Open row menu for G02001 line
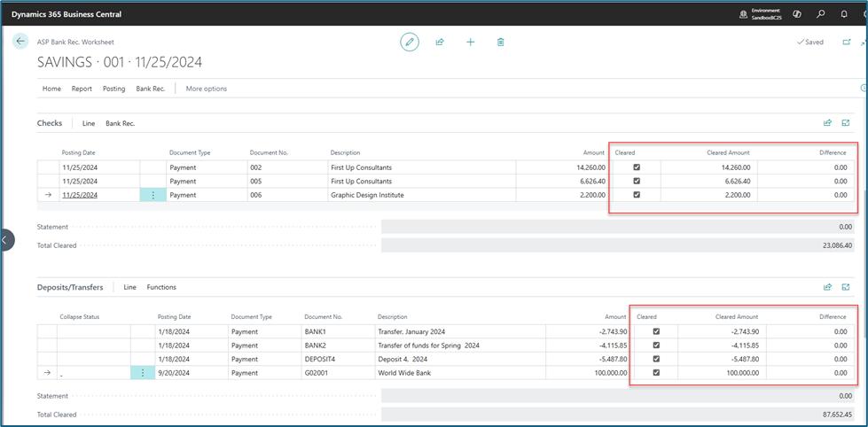The width and height of the screenshot is (868, 427). pyautogui.click(x=144, y=373)
